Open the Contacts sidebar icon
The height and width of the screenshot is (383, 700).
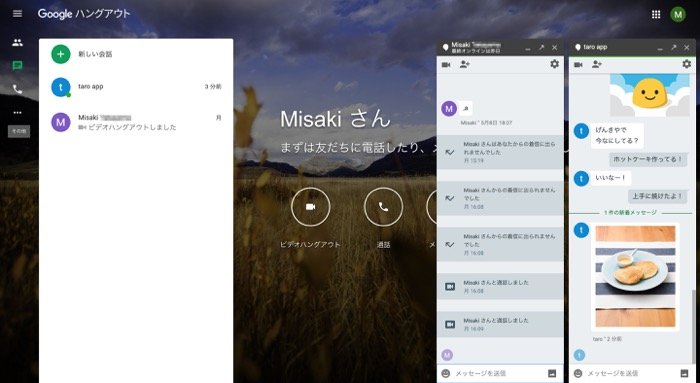pyautogui.click(x=17, y=43)
